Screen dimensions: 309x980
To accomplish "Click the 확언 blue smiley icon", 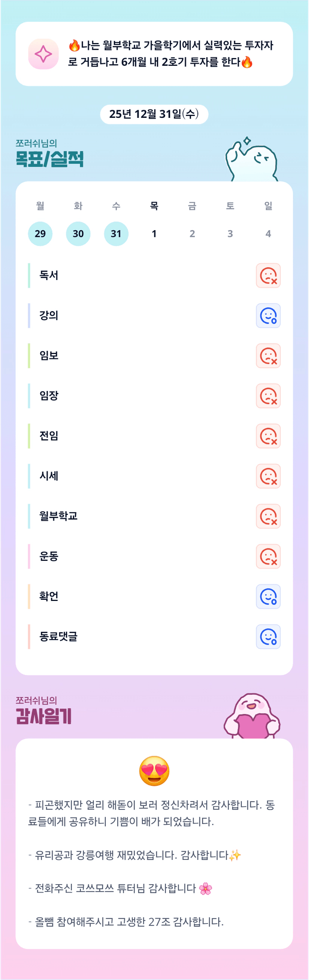I will pos(268,596).
